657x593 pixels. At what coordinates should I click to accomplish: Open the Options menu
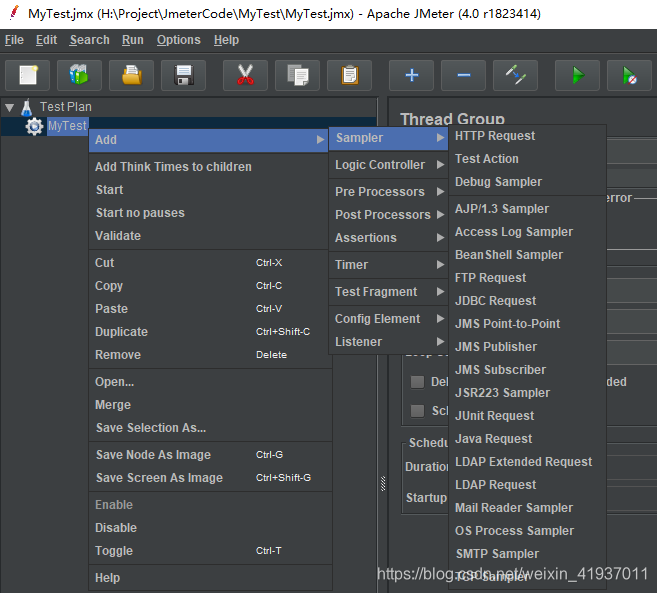click(178, 40)
